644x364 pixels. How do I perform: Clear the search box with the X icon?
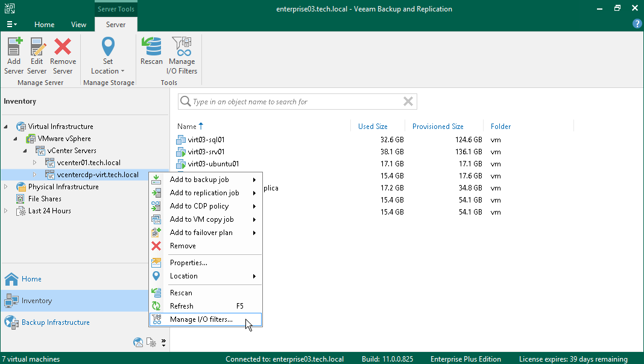(408, 102)
